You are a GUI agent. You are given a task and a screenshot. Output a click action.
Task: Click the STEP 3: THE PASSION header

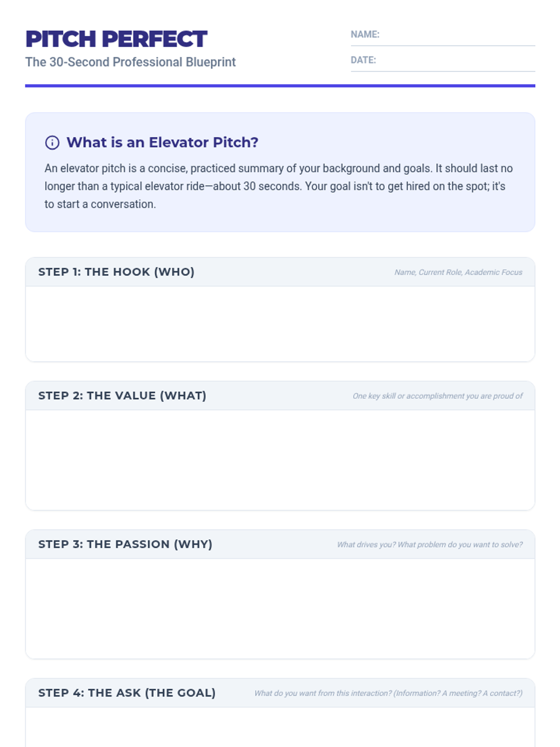click(x=125, y=544)
